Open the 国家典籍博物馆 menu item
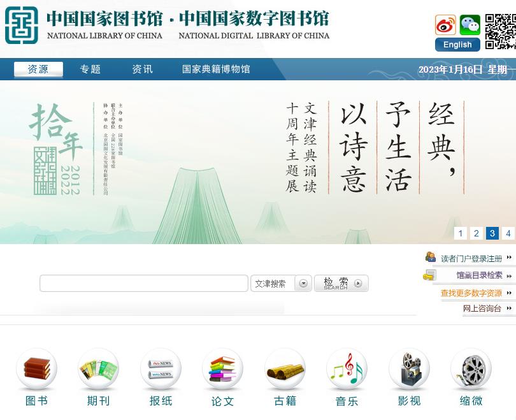Image resolution: width=516 pixels, height=420 pixels. (x=217, y=69)
